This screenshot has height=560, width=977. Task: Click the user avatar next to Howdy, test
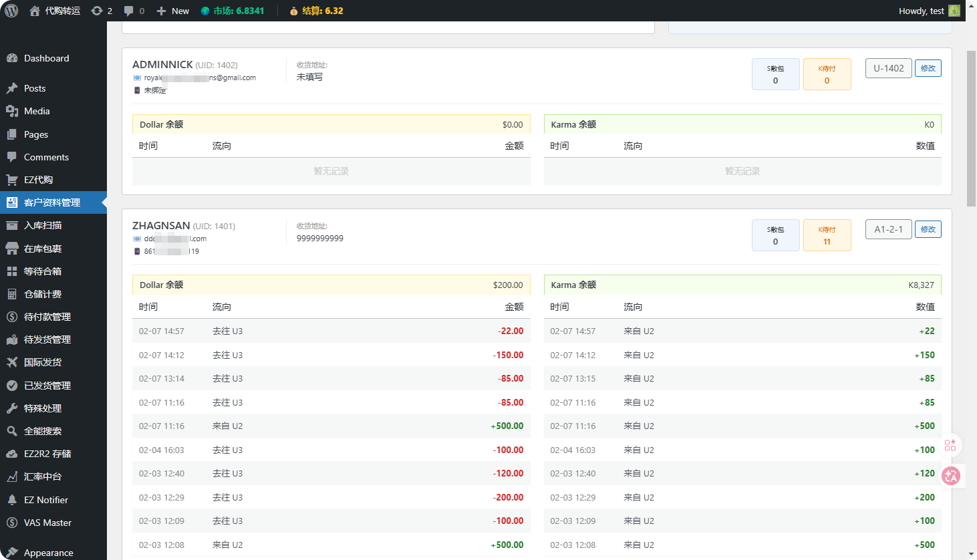tap(954, 11)
